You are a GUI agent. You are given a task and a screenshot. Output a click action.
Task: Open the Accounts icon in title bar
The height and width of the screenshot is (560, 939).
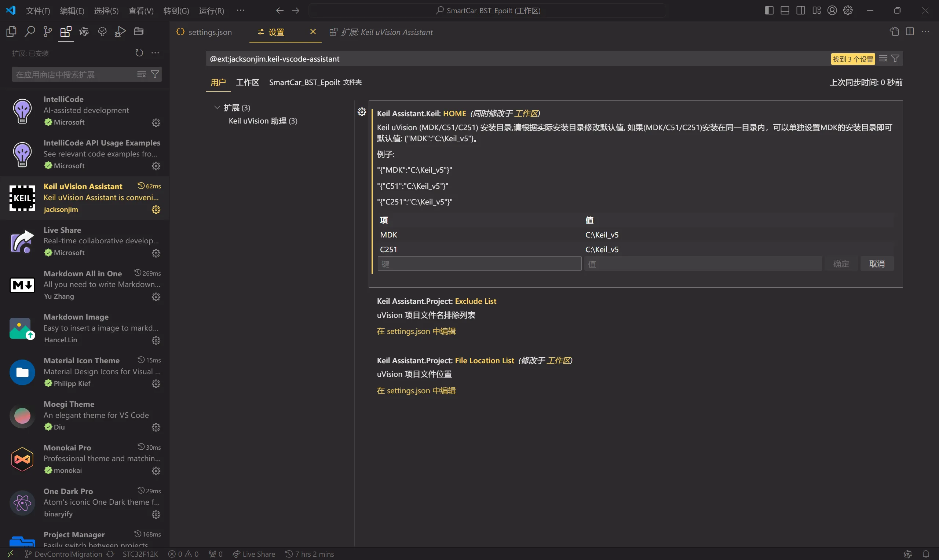[x=832, y=11]
